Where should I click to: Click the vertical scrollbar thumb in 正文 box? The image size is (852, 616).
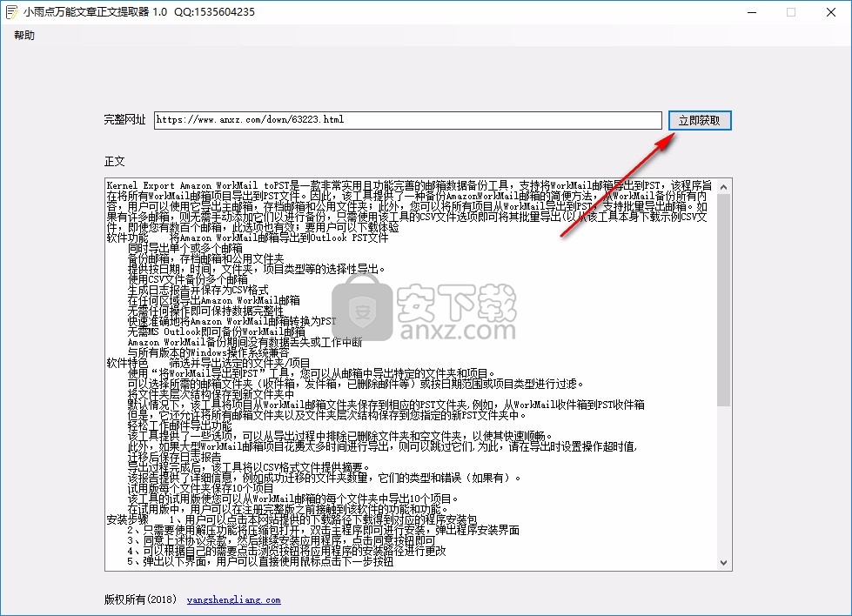click(x=723, y=300)
